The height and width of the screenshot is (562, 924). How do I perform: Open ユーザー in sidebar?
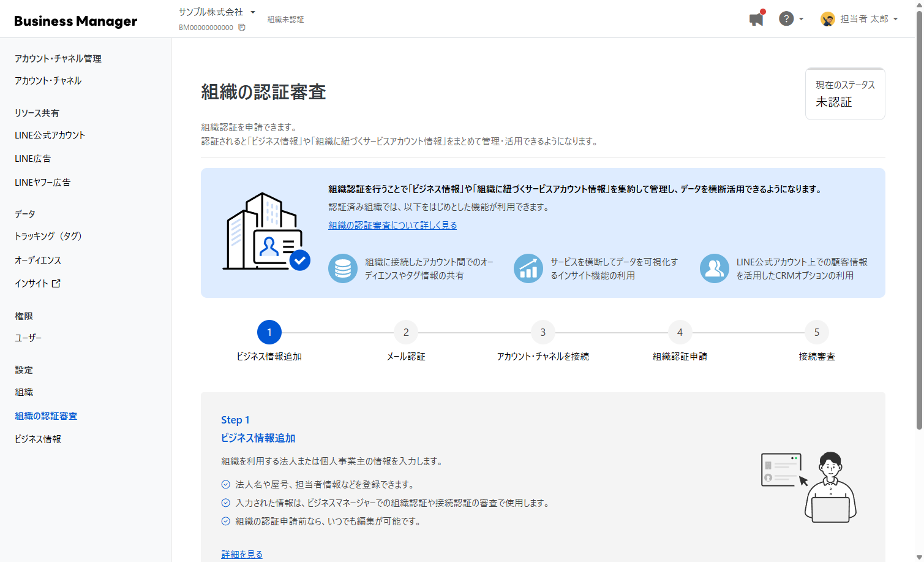click(x=28, y=338)
